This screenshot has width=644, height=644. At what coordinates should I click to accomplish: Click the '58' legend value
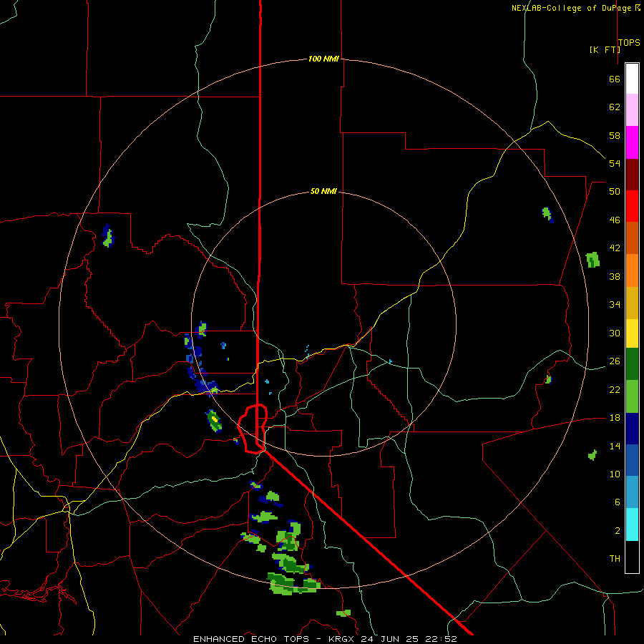pos(615,135)
